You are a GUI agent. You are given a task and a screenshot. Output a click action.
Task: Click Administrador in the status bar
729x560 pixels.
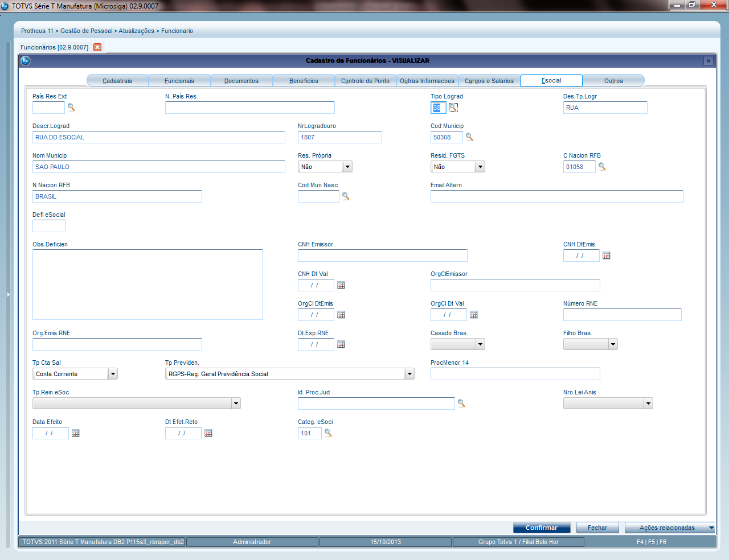252,542
